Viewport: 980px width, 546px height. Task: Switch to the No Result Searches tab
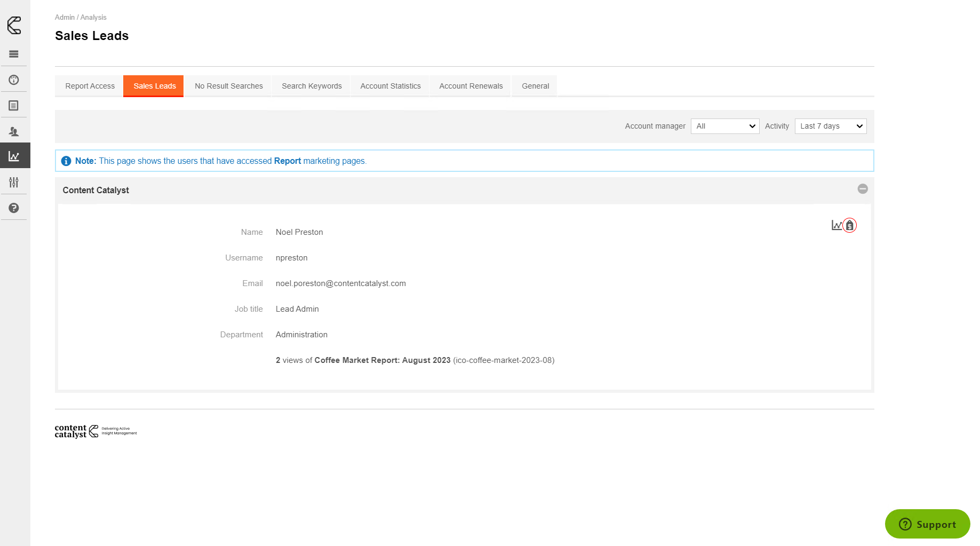click(228, 86)
